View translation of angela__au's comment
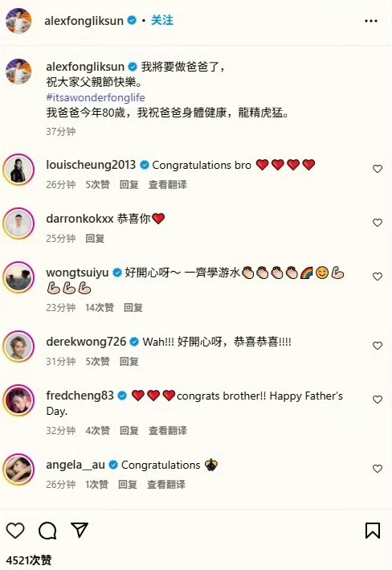392x570 pixels. [x=166, y=485]
